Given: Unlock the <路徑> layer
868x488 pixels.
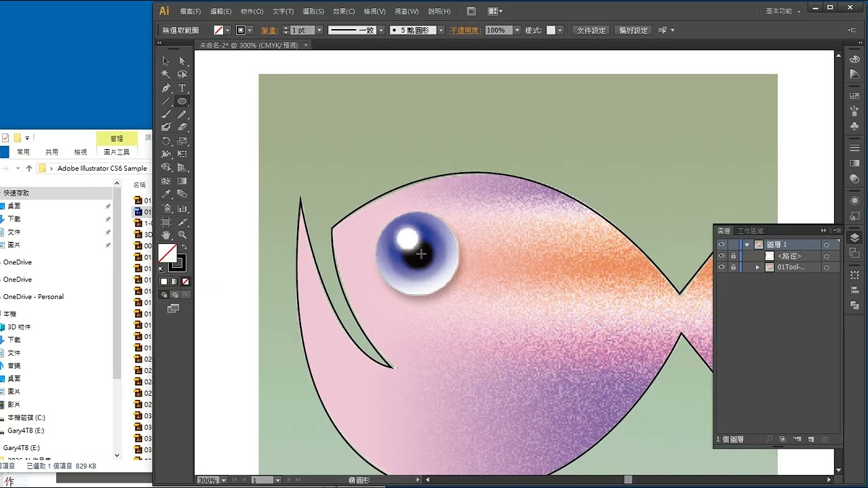Looking at the screenshot, I should point(733,256).
